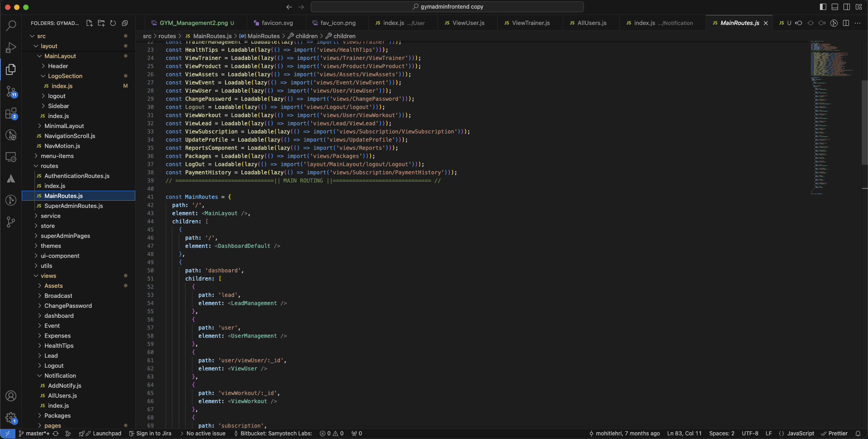Open the Run and Debug view
Image resolution: width=868 pixels, height=439 pixels.
(x=11, y=48)
